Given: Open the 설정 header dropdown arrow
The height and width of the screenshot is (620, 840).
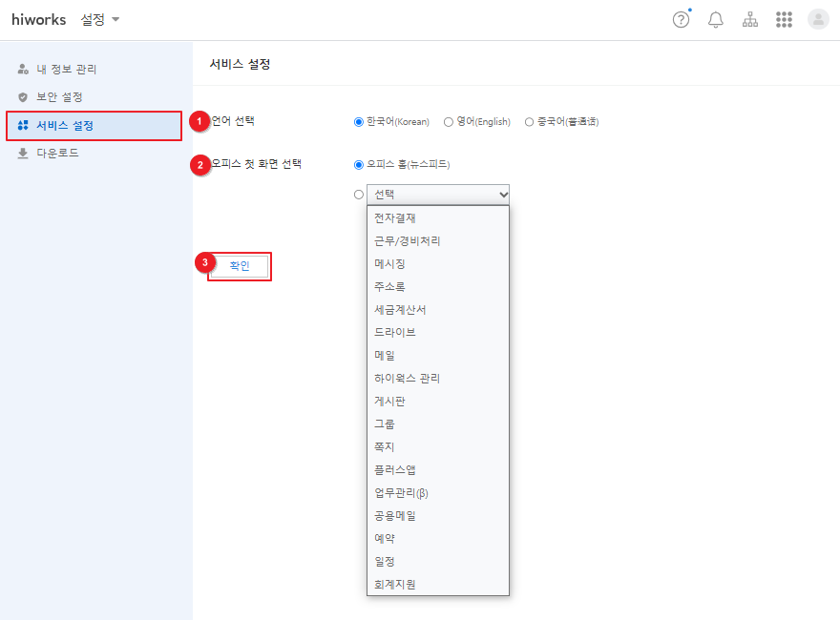Looking at the screenshot, I should tap(115, 20).
